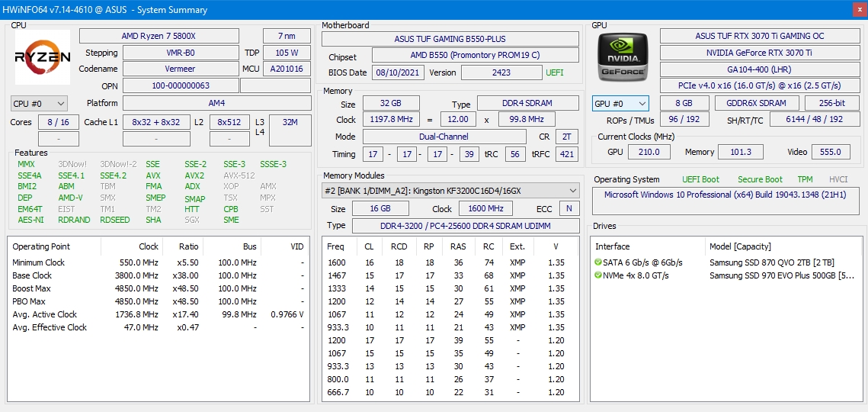The image size is (868, 412).
Task: Click the ASUS TUF GAMING B550-PLUS field
Action: click(450, 40)
